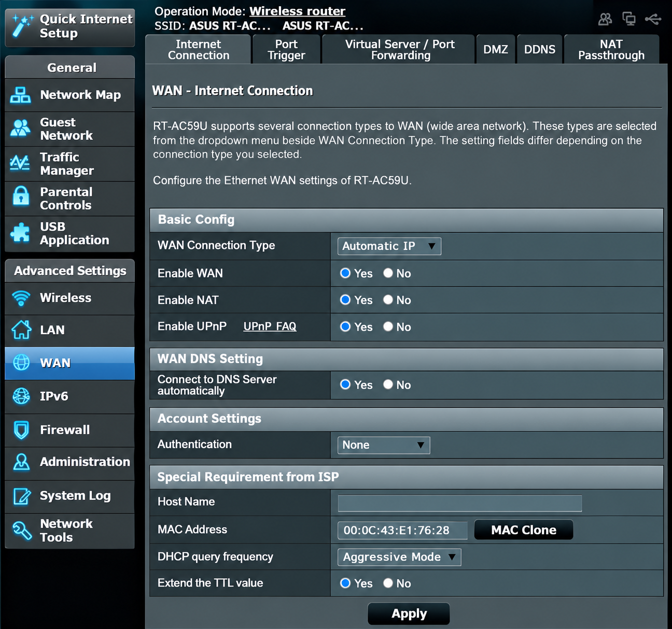
Task: Click the guest users status icon at top right
Action: pyautogui.click(x=605, y=19)
